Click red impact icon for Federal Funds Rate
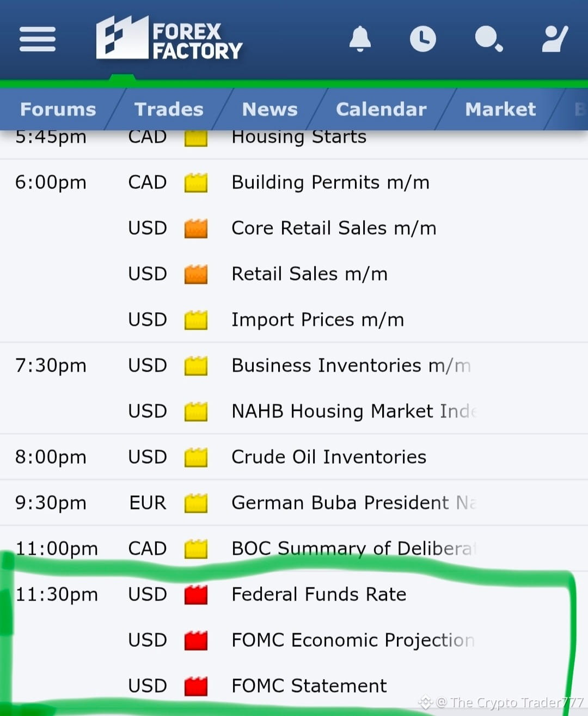Image resolution: width=588 pixels, height=716 pixels. (x=196, y=594)
